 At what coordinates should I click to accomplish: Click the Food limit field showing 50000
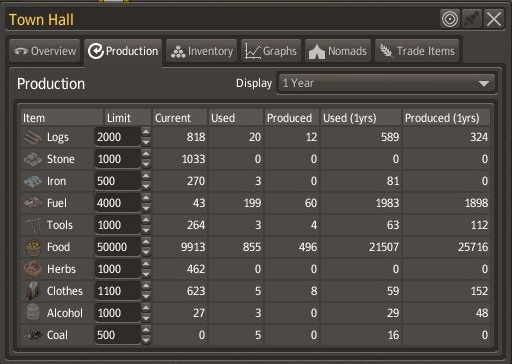coord(118,247)
